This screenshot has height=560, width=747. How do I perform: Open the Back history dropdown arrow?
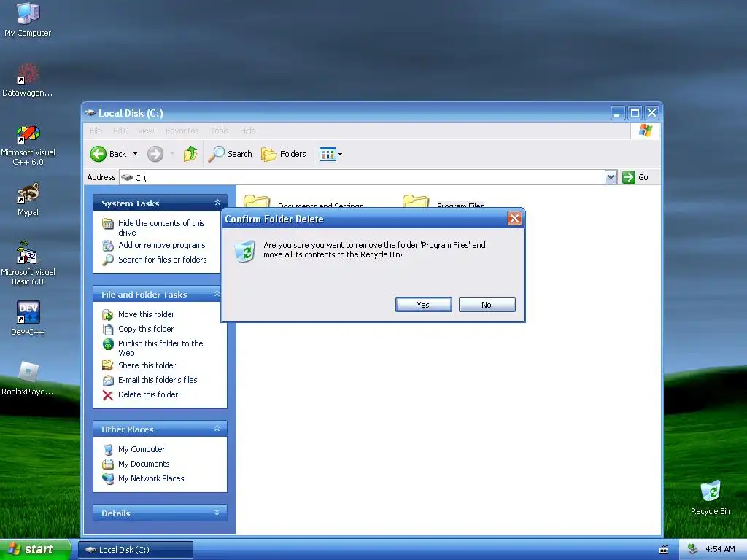[135, 154]
